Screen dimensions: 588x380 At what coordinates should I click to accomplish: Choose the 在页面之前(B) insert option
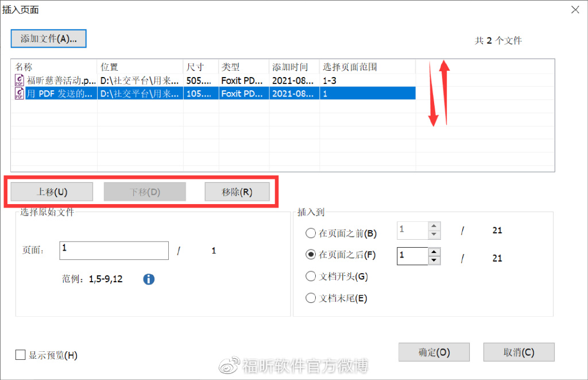[311, 233]
